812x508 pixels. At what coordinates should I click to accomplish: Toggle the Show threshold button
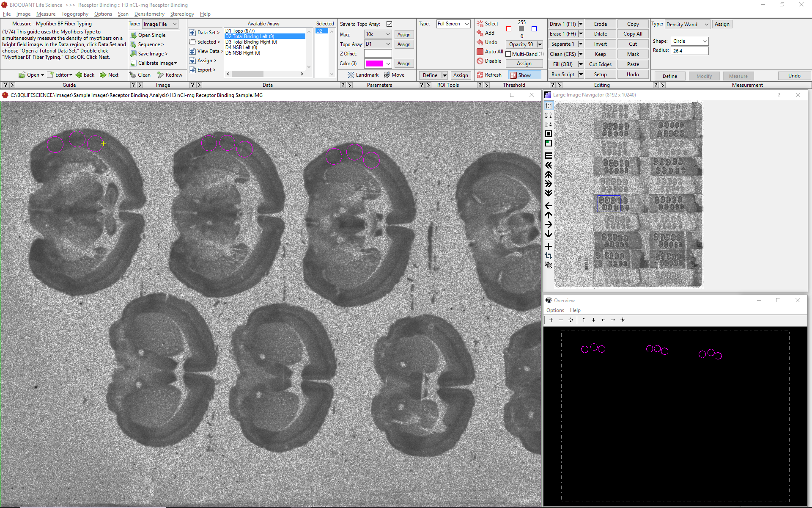point(524,75)
